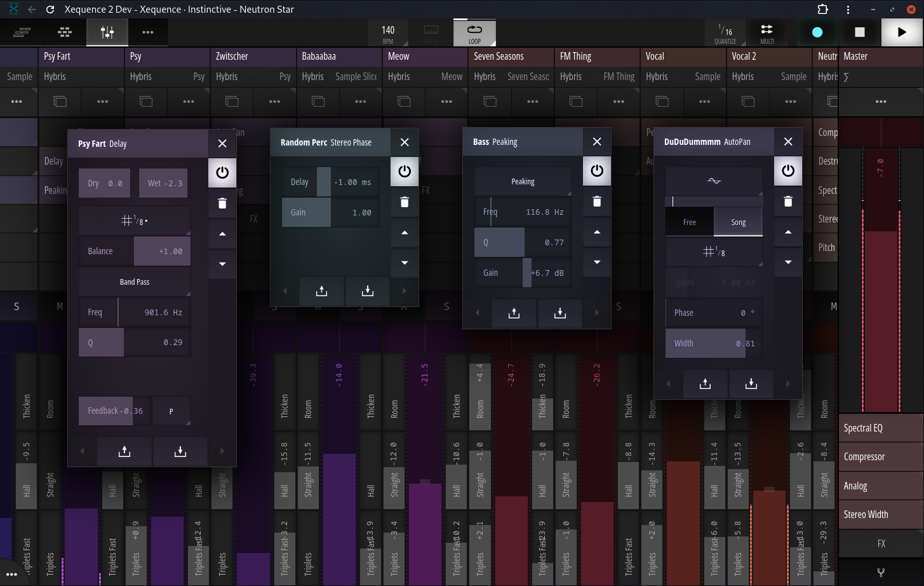Open the Spectral EQ master effect
Viewport: 924px width, 586px height.
pyautogui.click(x=881, y=428)
